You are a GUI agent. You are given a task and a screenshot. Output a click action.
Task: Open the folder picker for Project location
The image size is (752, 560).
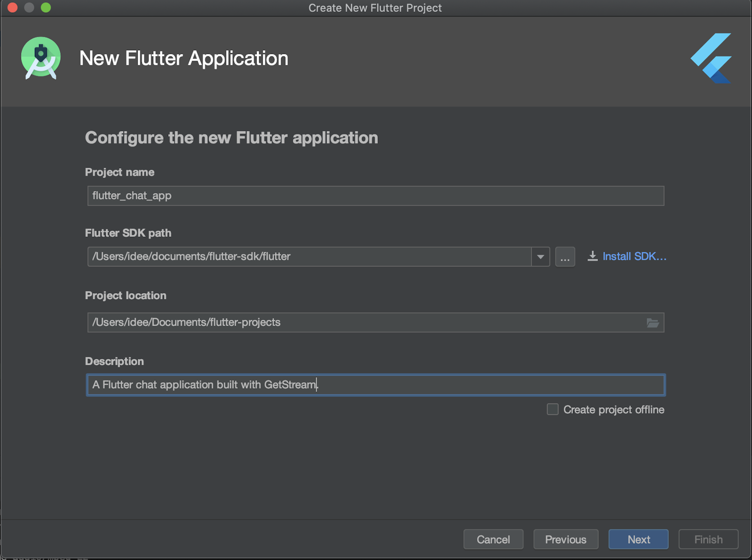[652, 322]
